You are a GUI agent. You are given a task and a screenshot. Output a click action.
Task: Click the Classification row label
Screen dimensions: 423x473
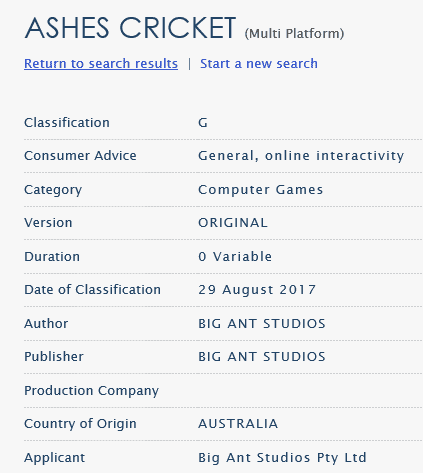tap(67, 122)
